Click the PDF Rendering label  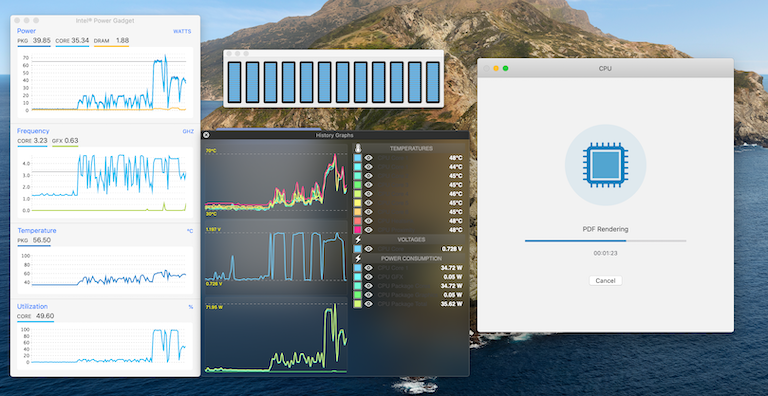click(x=605, y=229)
